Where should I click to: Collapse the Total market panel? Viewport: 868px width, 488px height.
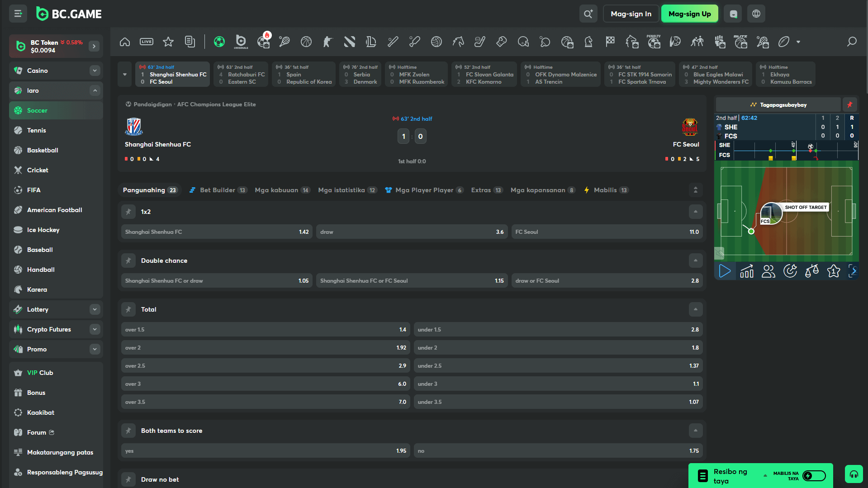696,309
